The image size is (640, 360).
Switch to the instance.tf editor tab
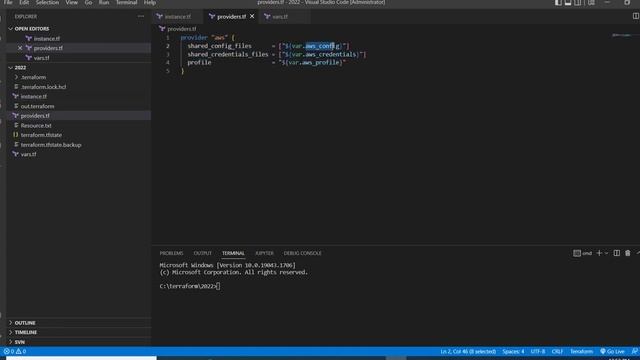point(178,17)
